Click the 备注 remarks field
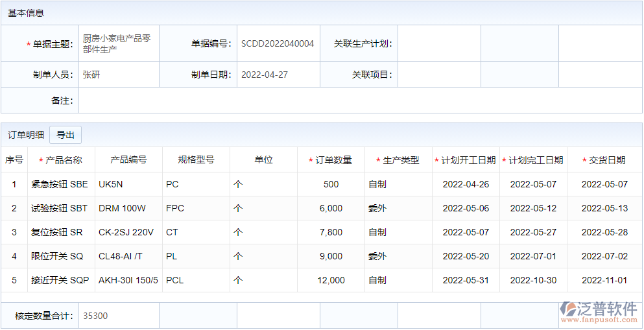This screenshot has height=330, width=644. click(x=360, y=100)
